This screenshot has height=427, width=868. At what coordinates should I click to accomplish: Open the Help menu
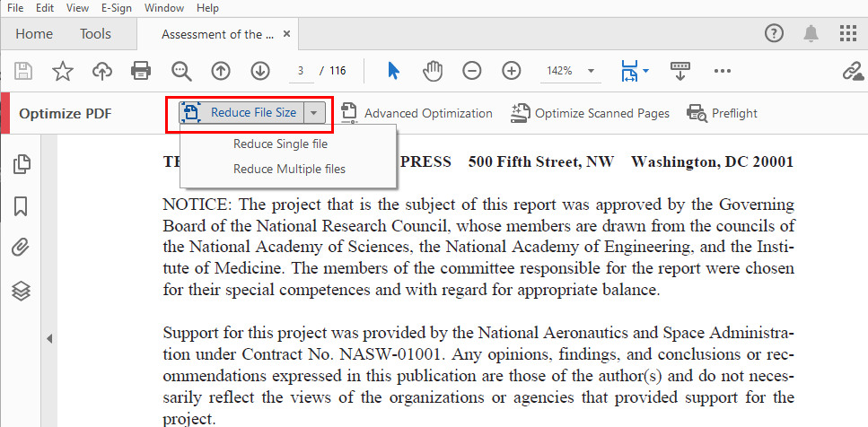click(207, 8)
